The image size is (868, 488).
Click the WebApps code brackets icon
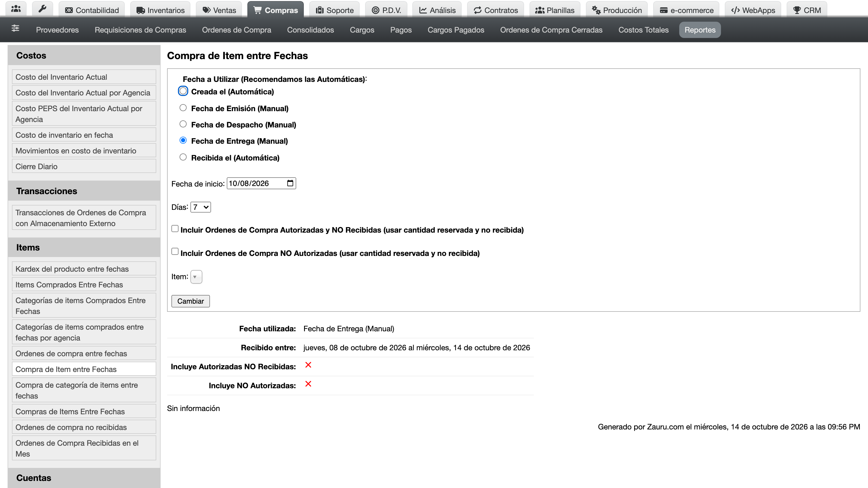click(x=735, y=11)
